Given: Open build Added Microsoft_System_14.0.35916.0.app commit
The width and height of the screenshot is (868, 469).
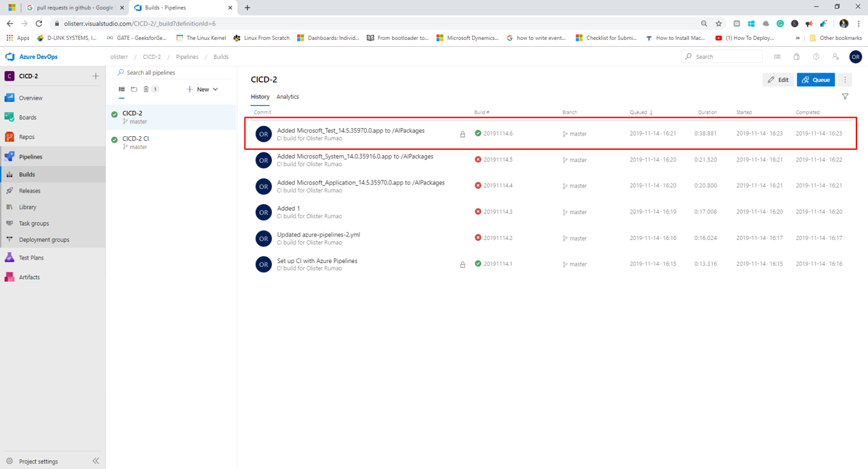Looking at the screenshot, I should [x=355, y=157].
